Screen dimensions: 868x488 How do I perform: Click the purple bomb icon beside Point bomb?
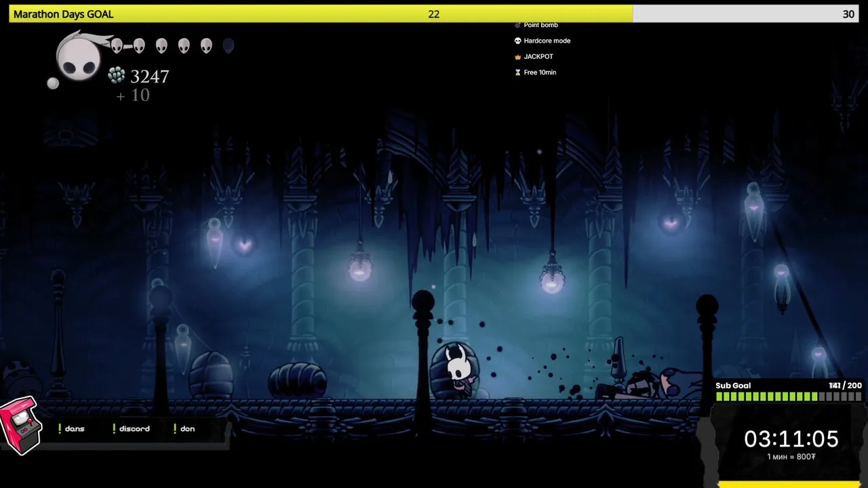coord(517,25)
